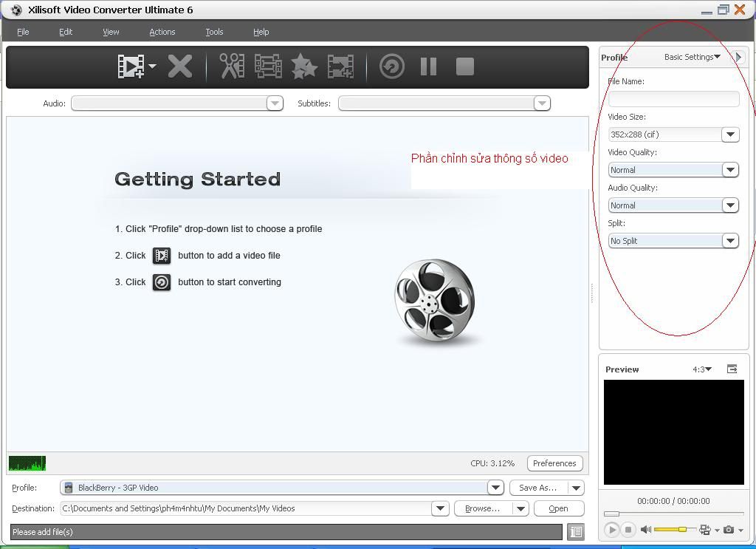Open the File menu
The height and width of the screenshot is (549, 756).
pyautogui.click(x=23, y=32)
